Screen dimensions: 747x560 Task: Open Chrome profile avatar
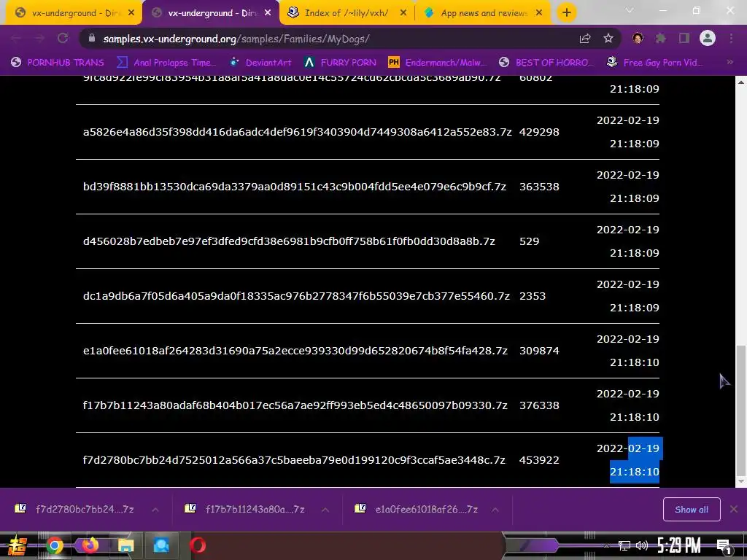click(708, 38)
